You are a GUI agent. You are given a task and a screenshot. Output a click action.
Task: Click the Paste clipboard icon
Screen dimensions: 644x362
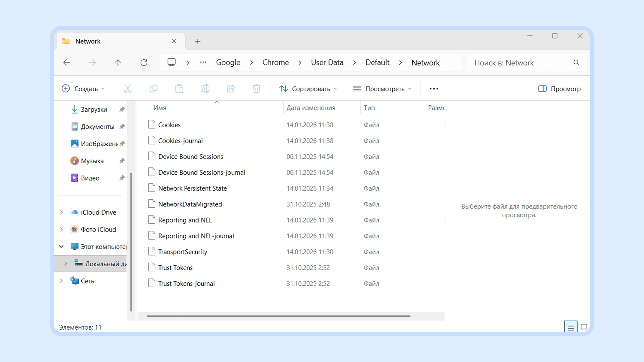point(179,89)
